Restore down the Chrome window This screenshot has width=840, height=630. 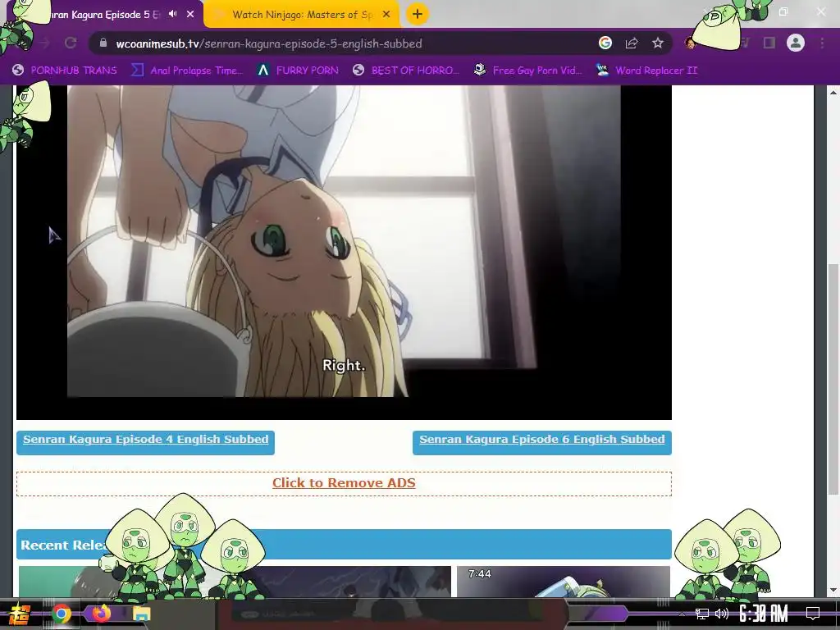783,11
